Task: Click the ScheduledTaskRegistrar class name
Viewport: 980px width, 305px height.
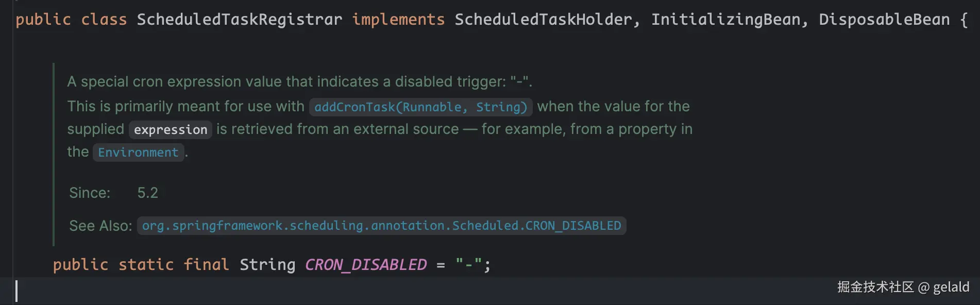Action: pyautogui.click(x=239, y=20)
